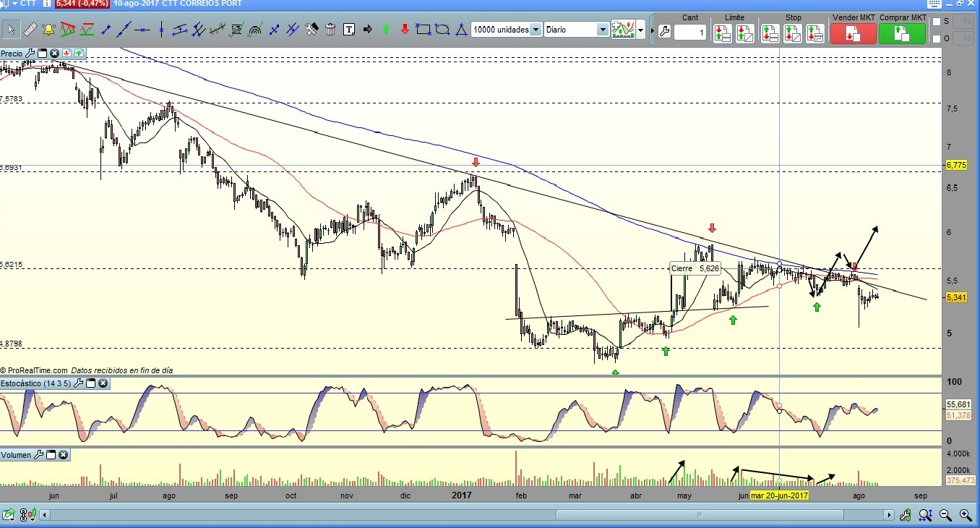Image resolution: width=980 pixels, height=528 pixels.
Task: Select the text annotation tool
Action: click(x=349, y=30)
